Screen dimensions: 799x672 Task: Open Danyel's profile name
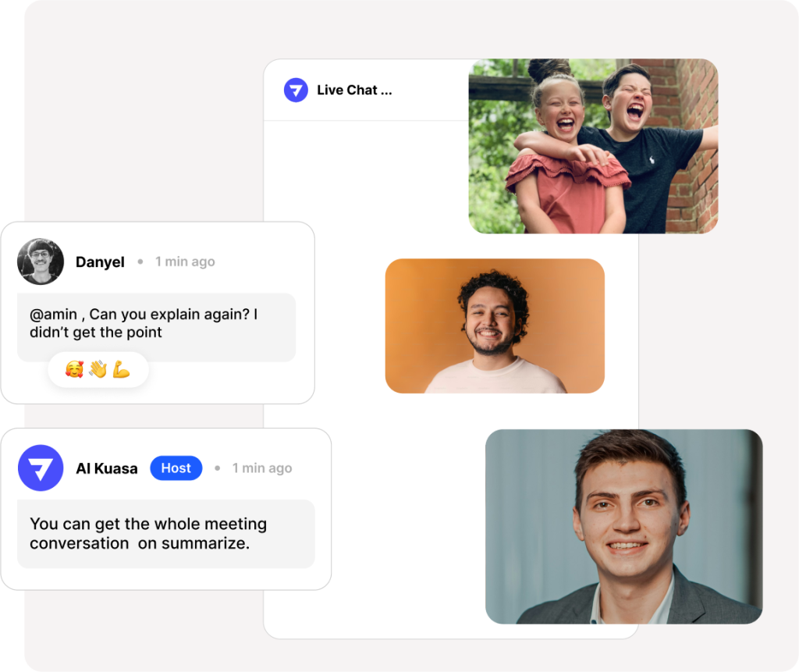pos(100,262)
